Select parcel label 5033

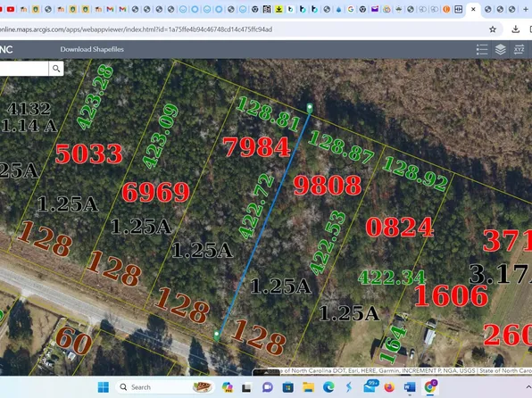[88, 153]
